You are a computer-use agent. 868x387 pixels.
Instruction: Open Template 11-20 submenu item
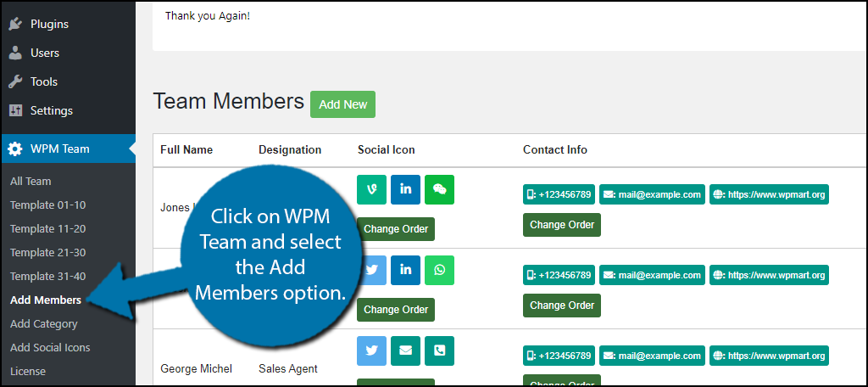tap(48, 229)
